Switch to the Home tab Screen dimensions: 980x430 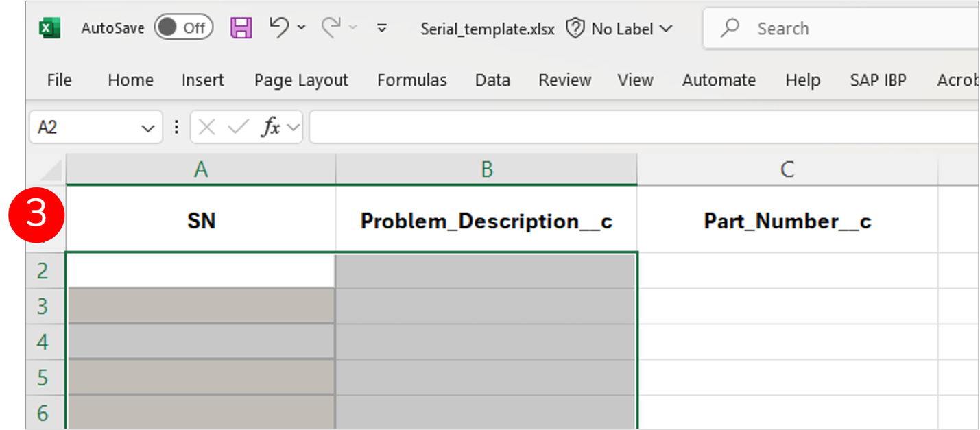coord(130,80)
